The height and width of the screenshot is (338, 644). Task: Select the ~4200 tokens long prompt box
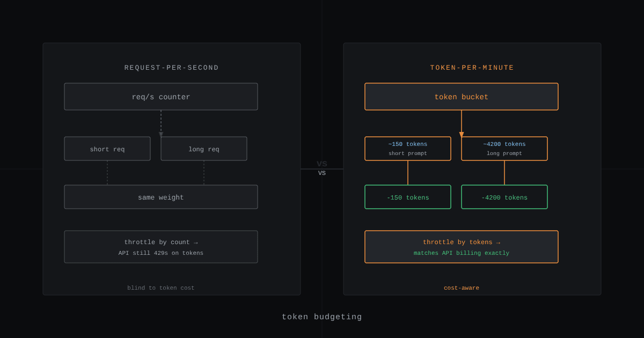coord(504,149)
